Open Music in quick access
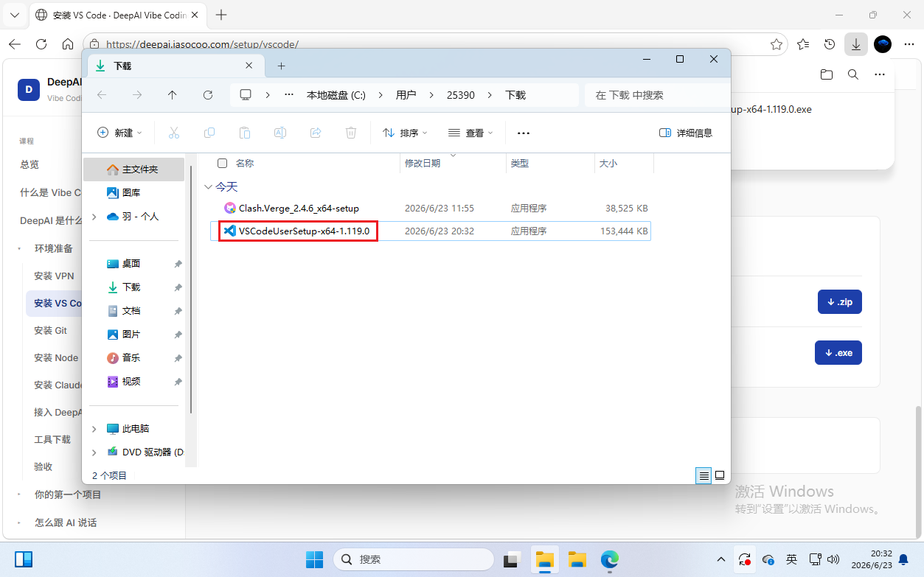The width and height of the screenshot is (924, 577). [x=133, y=357]
